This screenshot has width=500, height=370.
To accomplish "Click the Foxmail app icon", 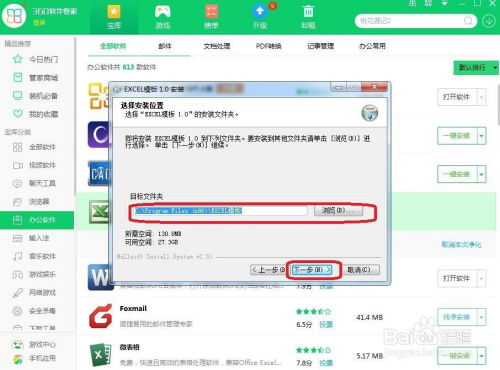I will [x=100, y=316].
